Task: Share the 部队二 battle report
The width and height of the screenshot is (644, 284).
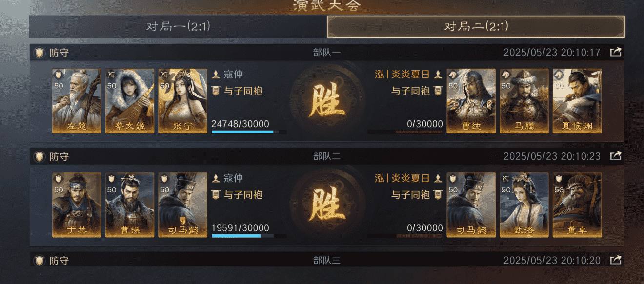Action: click(616, 156)
